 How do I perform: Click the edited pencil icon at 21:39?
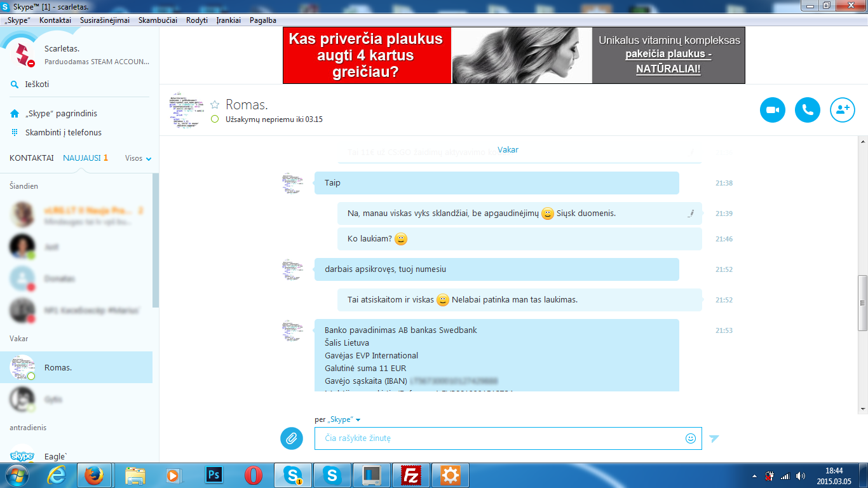pos(690,213)
